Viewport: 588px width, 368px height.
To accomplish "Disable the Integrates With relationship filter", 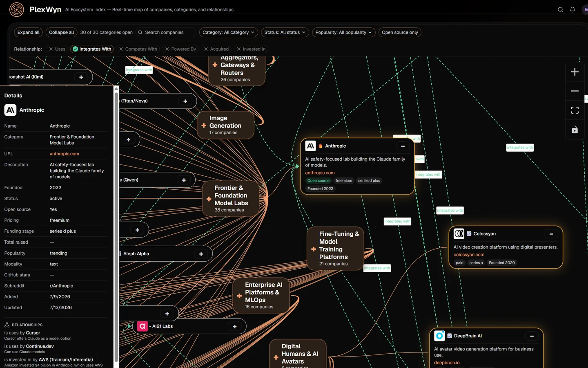I will pos(92,49).
